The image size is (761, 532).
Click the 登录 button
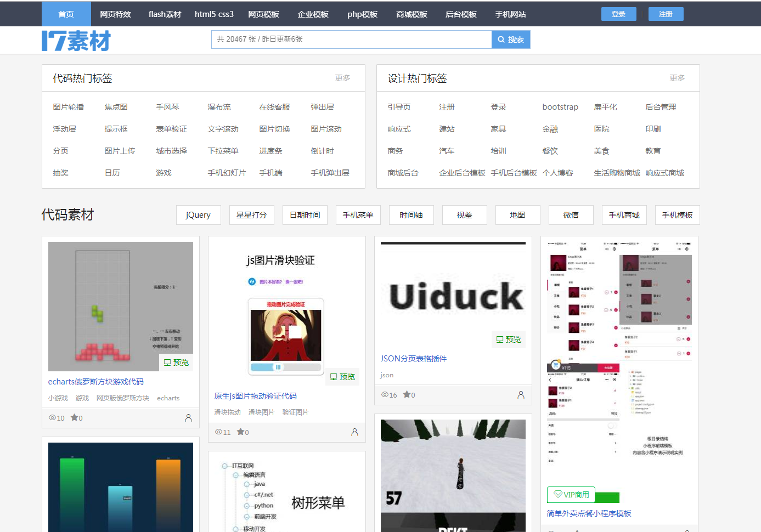pos(618,14)
